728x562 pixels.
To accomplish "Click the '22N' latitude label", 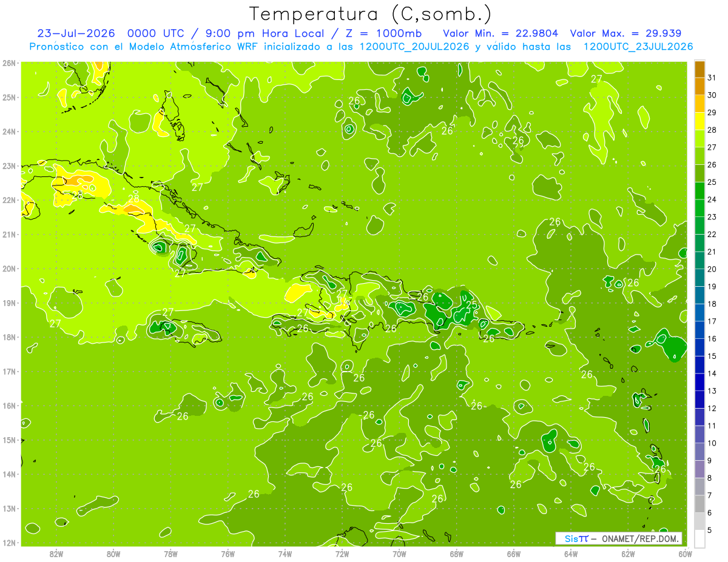I will pos(9,200).
